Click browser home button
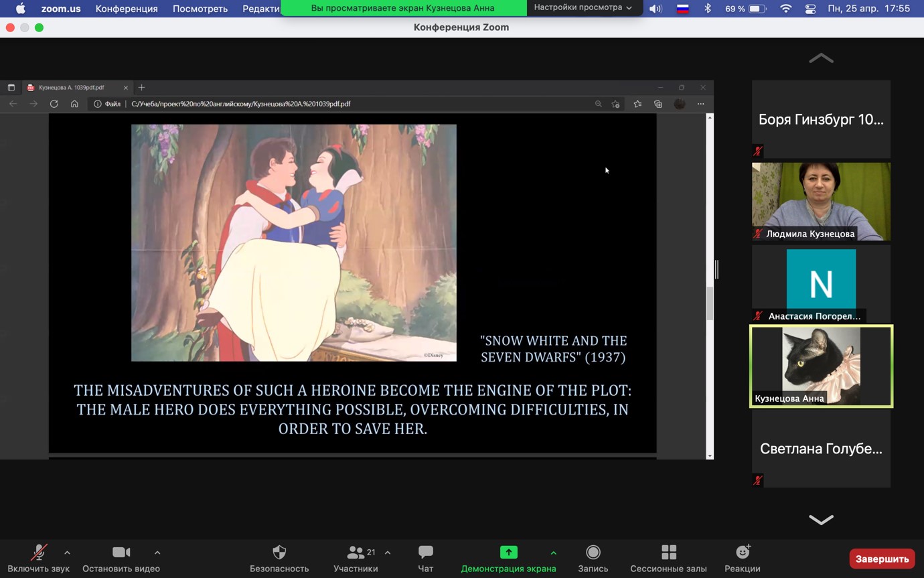Screen dimensions: 924x578 pos(74,104)
